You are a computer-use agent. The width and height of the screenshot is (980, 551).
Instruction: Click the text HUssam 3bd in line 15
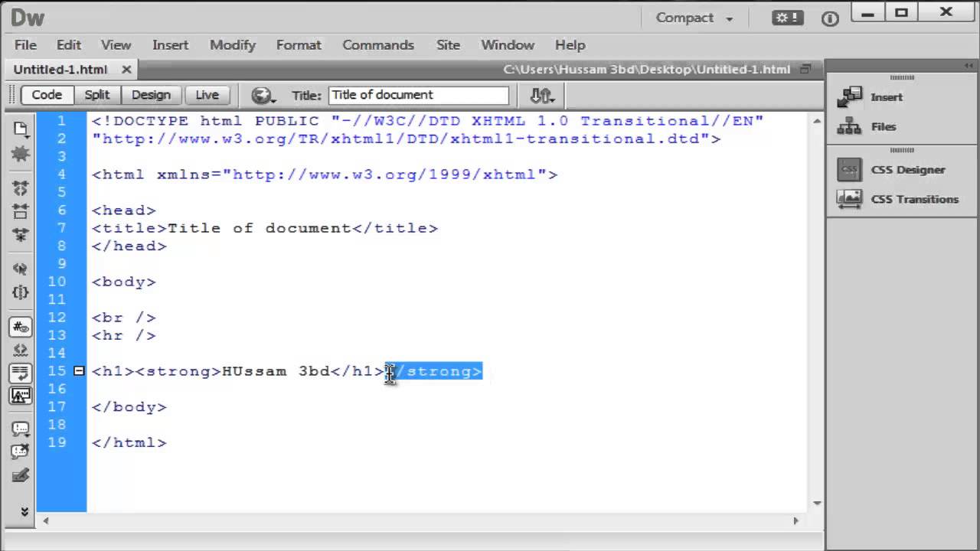tap(276, 371)
